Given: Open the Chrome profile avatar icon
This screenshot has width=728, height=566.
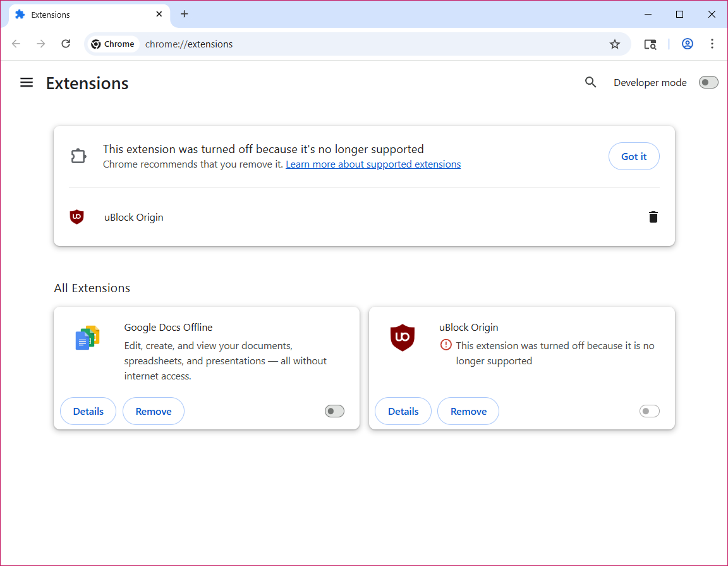Looking at the screenshot, I should pos(687,44).
